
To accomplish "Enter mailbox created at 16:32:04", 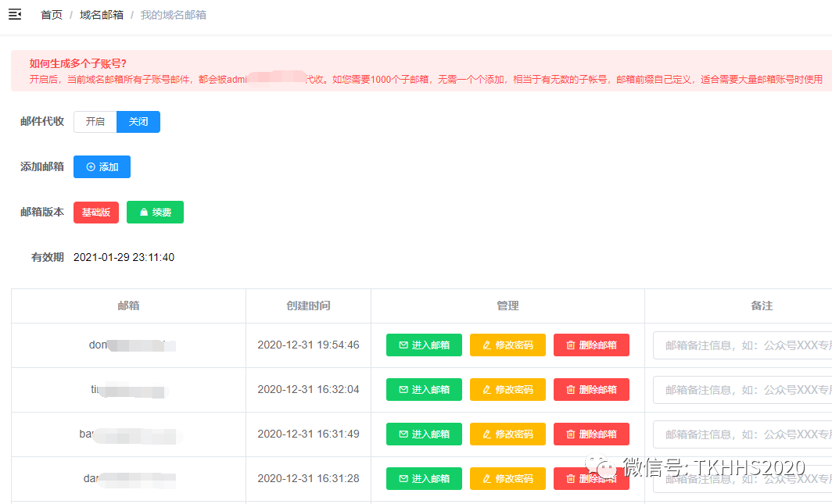I will (424, 390).
